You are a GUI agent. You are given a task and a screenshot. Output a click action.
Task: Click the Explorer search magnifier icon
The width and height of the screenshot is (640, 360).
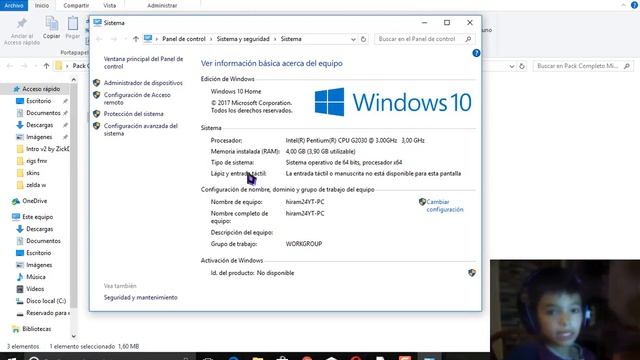[627, 66]
